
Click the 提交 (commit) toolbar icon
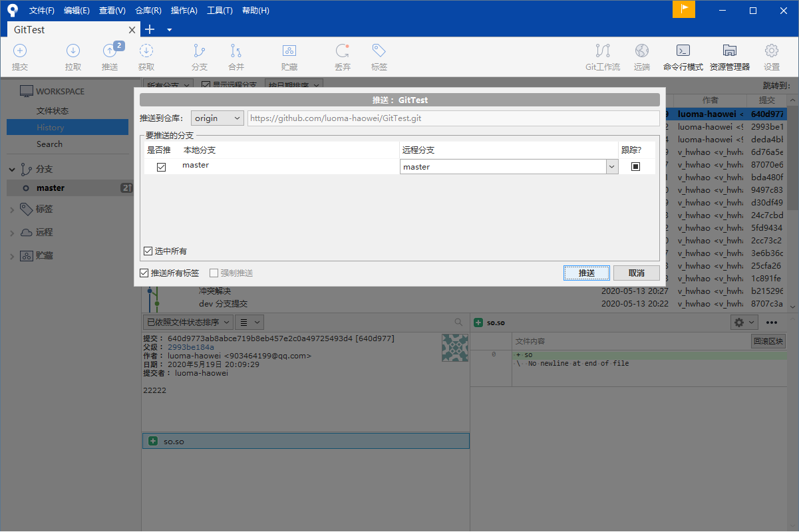(x=20, y=51)
